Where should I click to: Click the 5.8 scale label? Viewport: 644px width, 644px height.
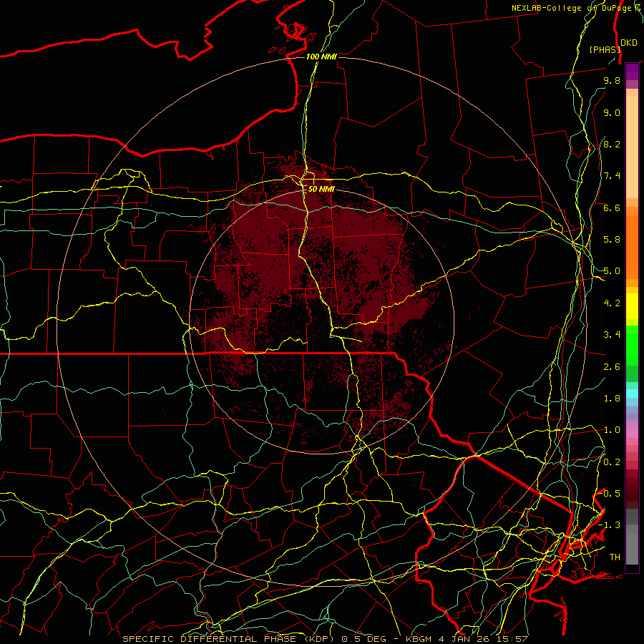(612, 240)
